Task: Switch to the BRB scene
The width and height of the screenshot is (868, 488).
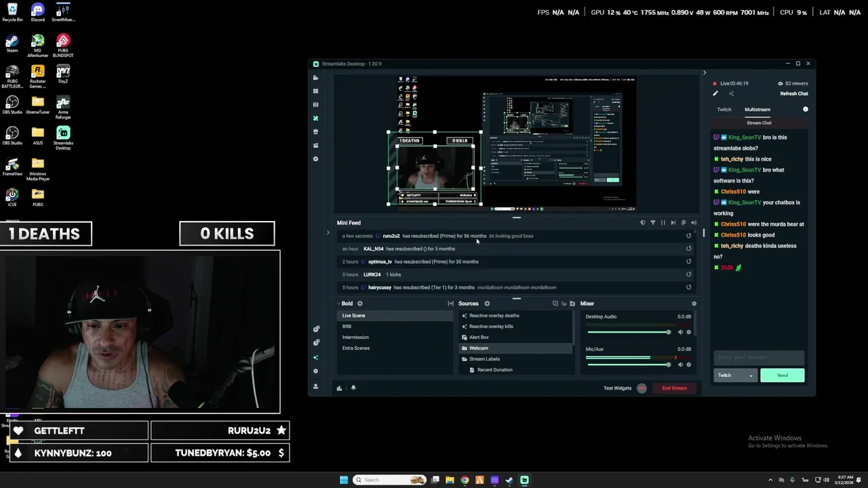Action: [x=395, y=327]
